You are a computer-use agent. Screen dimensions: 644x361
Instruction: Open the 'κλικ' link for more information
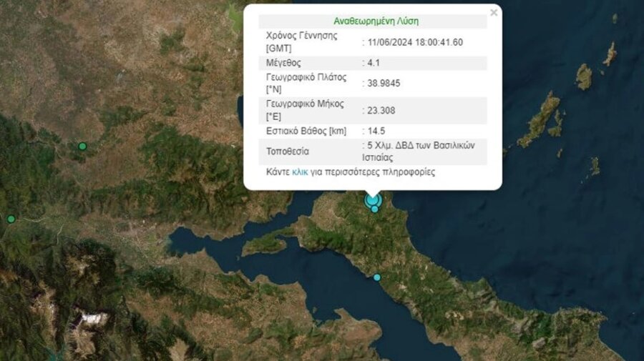click(300, 172)
